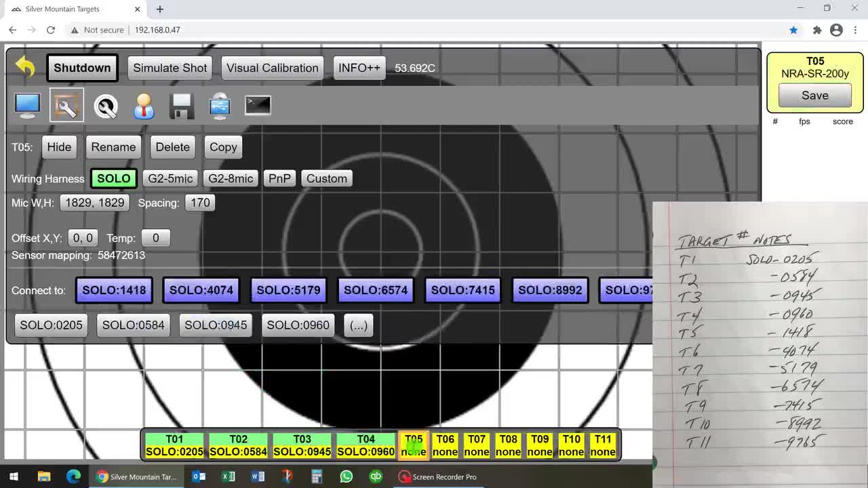Select SOLO wiring harness
868x488 pixels.
click(114, 178)
